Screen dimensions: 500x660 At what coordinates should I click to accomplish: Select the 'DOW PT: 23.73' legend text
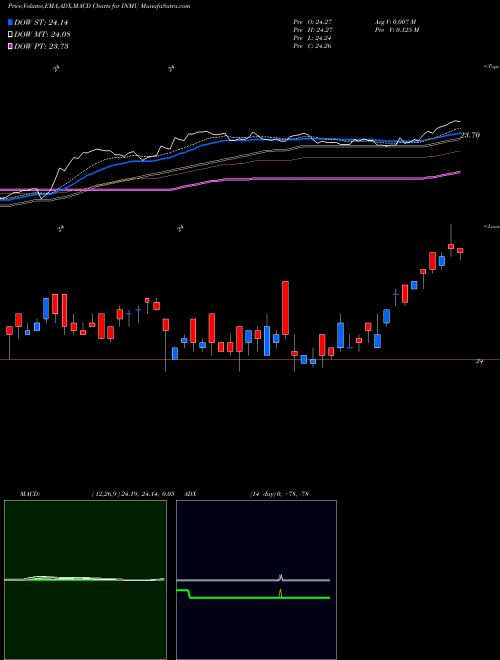click(41, 46)
